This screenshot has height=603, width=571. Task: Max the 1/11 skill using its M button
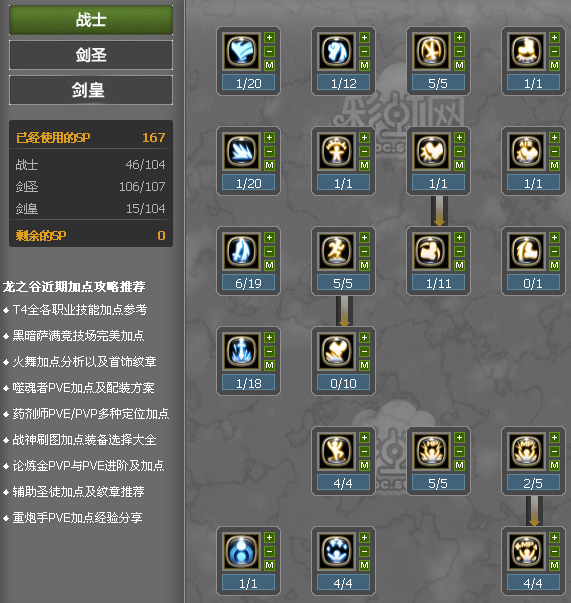tap(459, 265)
